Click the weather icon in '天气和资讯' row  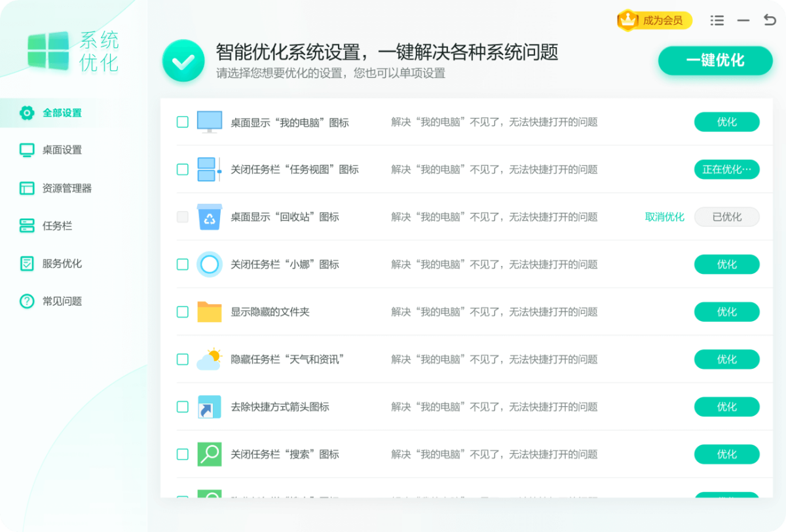[x=210, y=359]
